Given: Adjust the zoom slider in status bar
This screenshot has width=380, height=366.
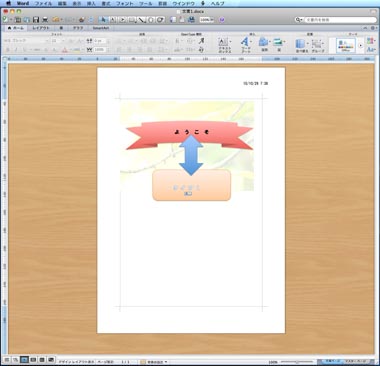Looking at the screenshot, I should 297,362.
